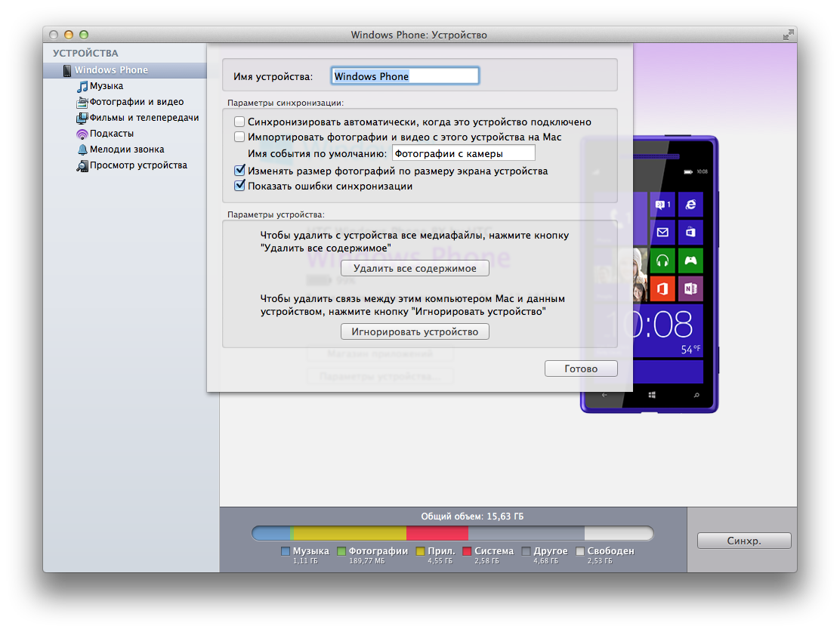Enable Импортировать фотографии и видео checkbox
The width and height of the screenshot is (840, 632).
pyautogui.click(x=239, y=137)
